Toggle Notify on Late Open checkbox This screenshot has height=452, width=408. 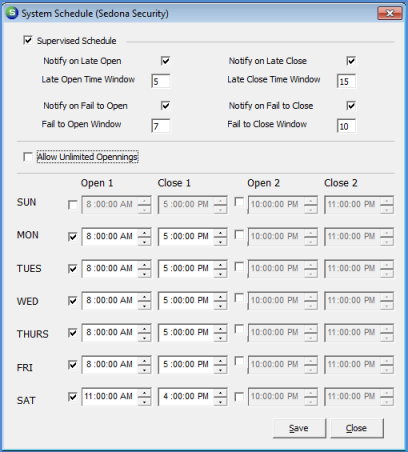pos(166,61)
